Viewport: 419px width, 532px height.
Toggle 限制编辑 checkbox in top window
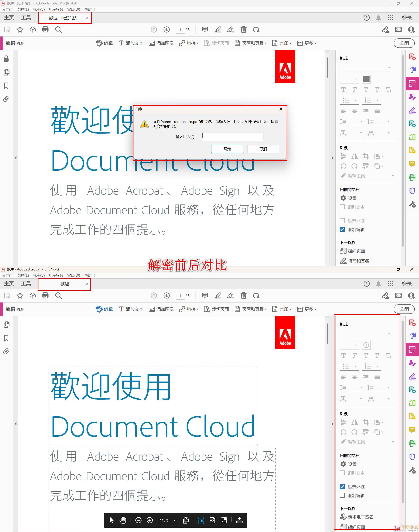click(342, 229)
